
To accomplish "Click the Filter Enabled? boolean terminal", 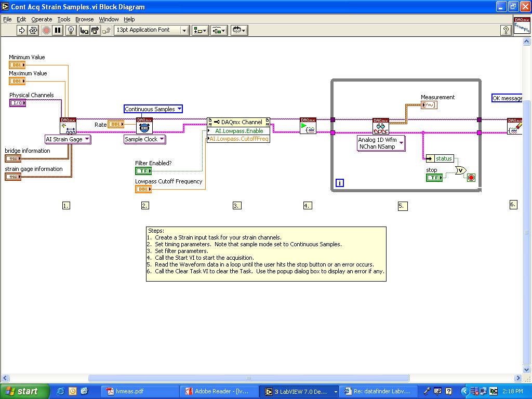I will point(143,170).
